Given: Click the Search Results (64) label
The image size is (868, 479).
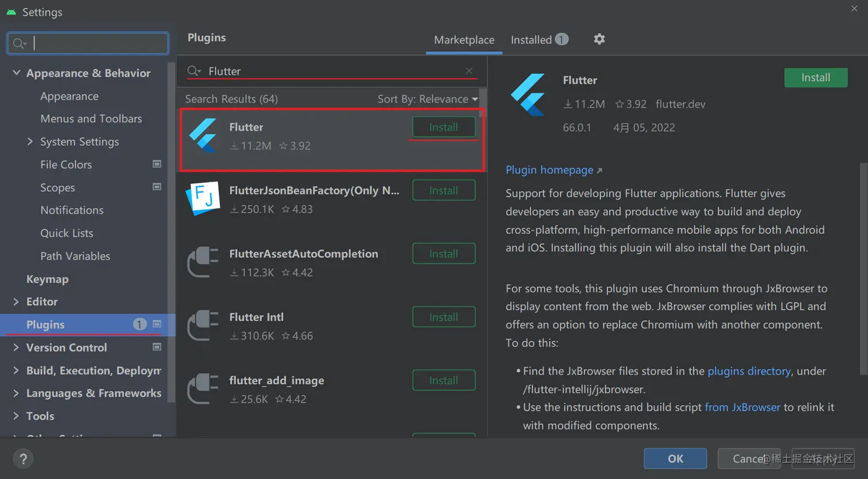Looking at the screenshot, I should (x=231, y=99).
